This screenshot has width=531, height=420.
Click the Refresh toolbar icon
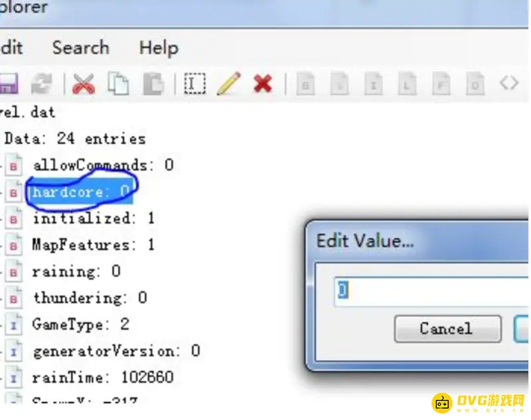42,84
